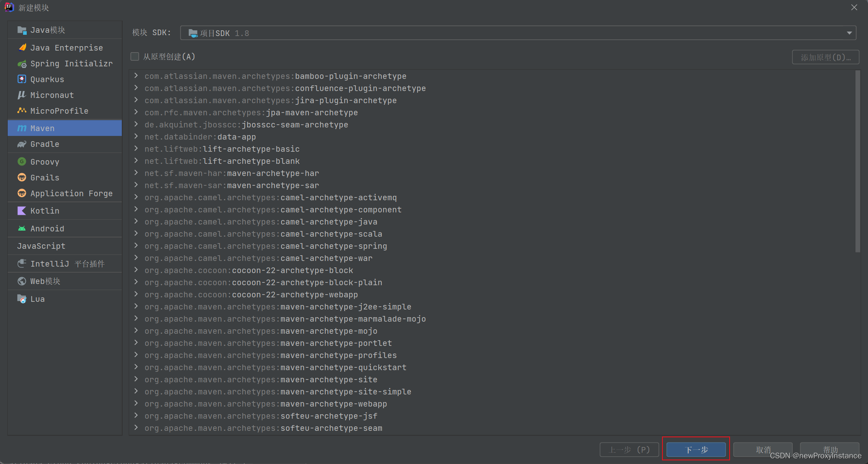The image size is (868, 464).
Task: Click the Application Forge icon
Action: pos(22,193)
